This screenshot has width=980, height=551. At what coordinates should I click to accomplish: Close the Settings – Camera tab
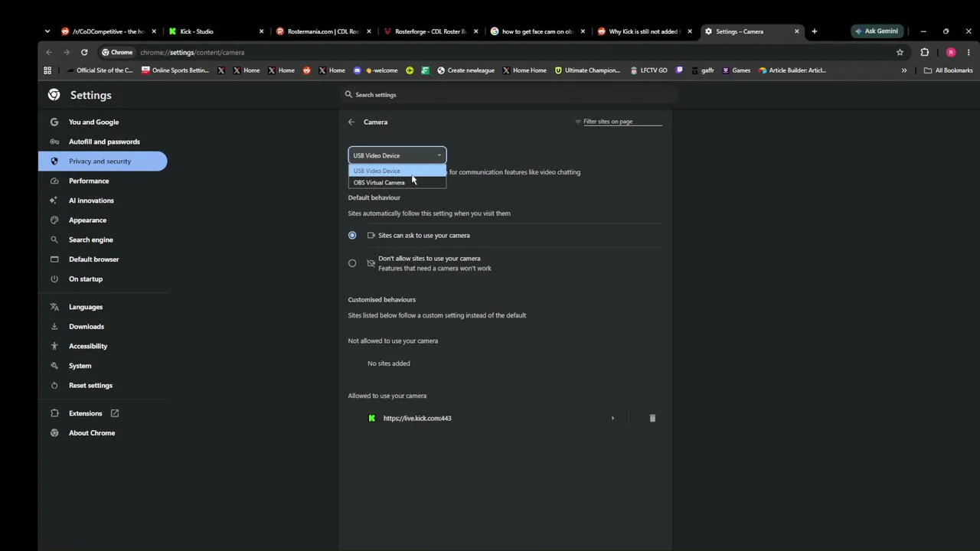pyautogui.click(x=796, y=31)
